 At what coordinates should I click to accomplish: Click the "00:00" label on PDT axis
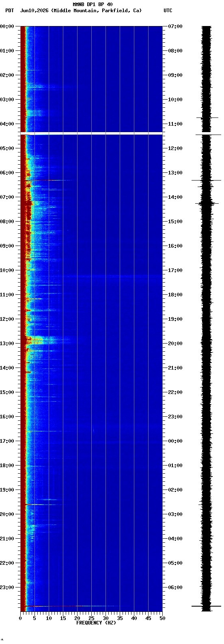pos(7,26)
